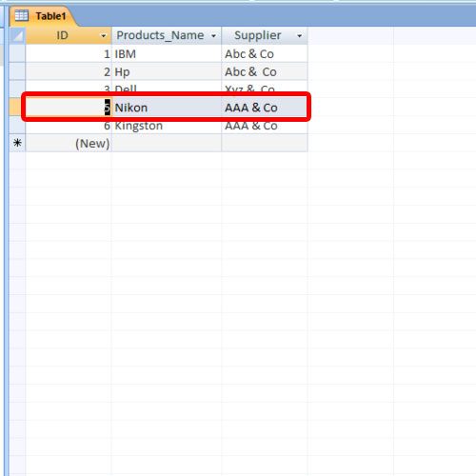Open the Supplier column dropdown arrow
The width and height of the screenshot is (476, 476).
tap(299, 36)
